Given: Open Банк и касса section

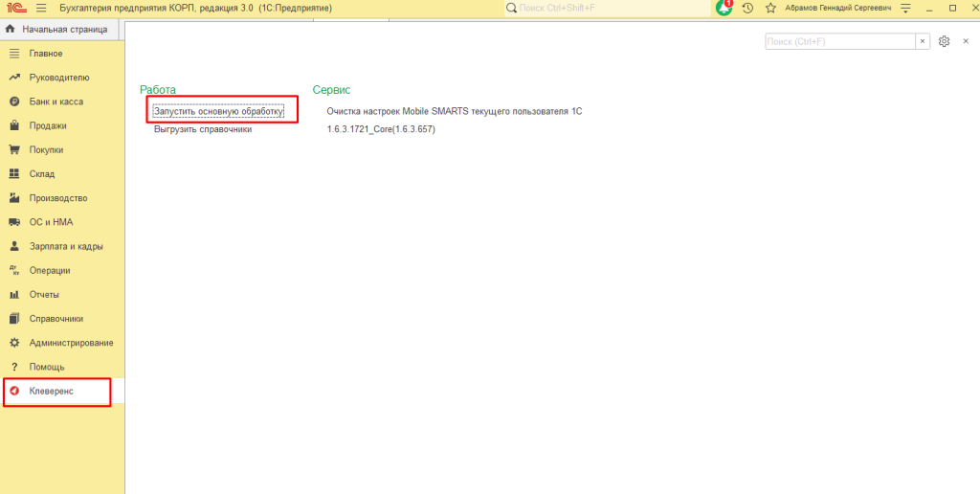Looking at the screenshot, I should click(x=56, y=101).
